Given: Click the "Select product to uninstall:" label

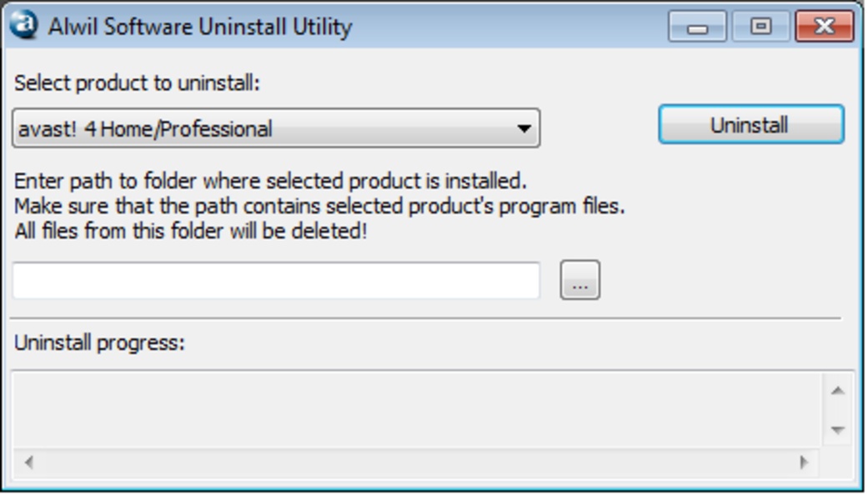Looking at the screenshot, I should (138, 83).
